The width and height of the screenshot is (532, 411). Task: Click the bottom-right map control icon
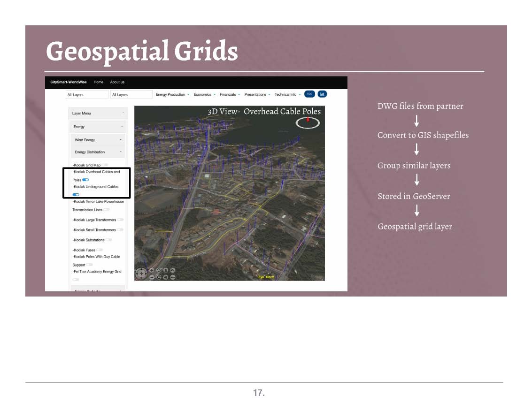pos(173,277)
